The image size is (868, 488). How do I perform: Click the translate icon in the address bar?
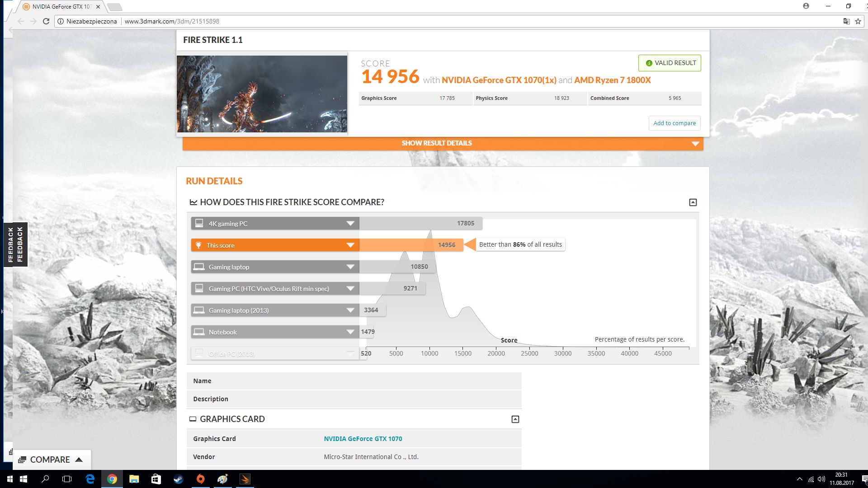846,21
